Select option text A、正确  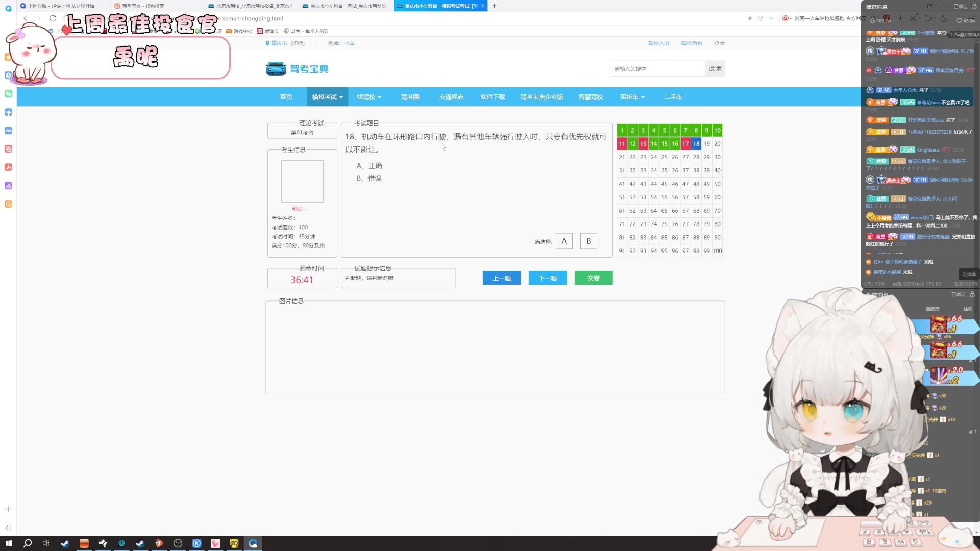click(369, 166)
